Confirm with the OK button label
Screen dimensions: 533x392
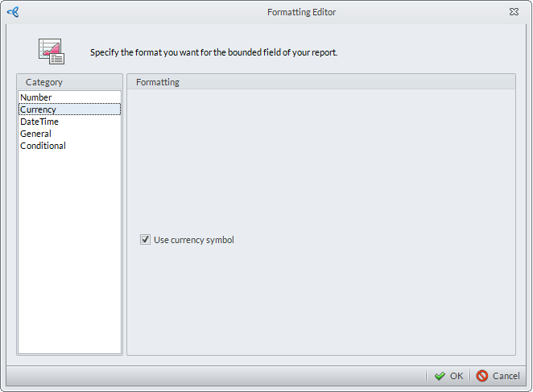click(457, 376)
